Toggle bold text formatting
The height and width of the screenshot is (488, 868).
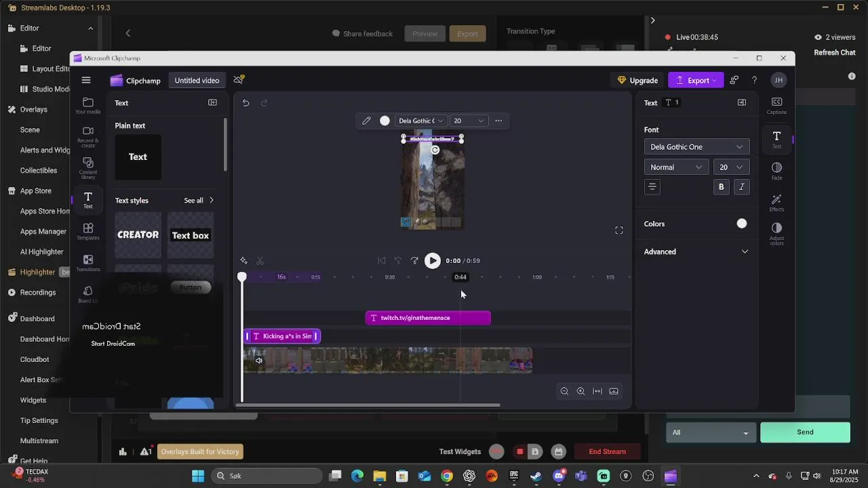pos(721,187)
